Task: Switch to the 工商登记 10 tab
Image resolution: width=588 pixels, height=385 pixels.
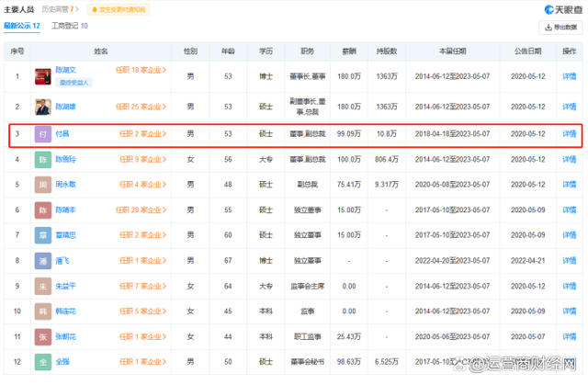Action: (70, 26)
